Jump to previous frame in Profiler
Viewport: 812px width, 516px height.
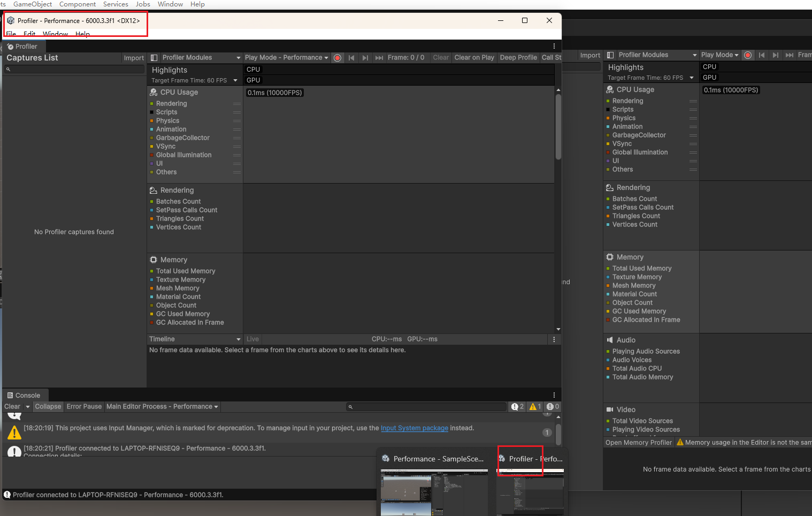tap(351, 58)
